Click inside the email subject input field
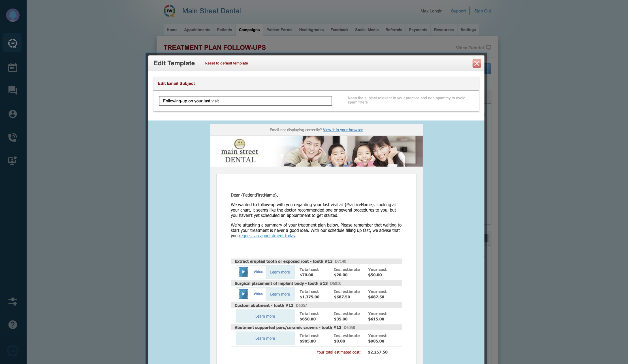The image size is (628, 364). pos(245,101)
